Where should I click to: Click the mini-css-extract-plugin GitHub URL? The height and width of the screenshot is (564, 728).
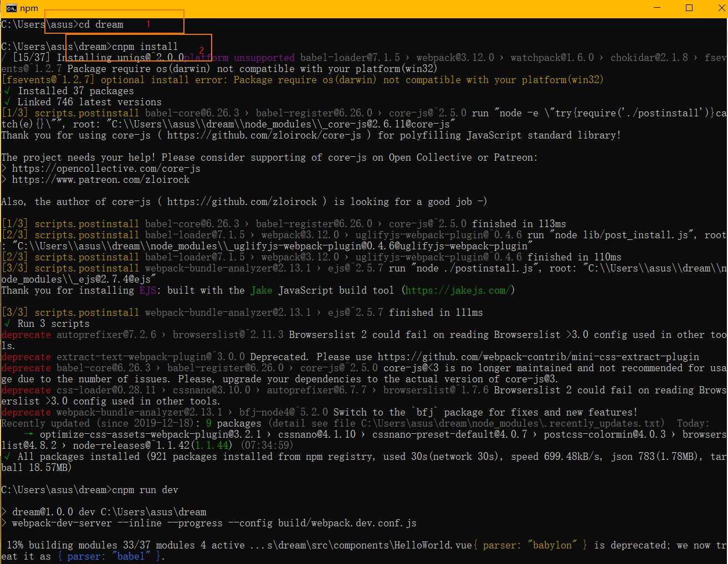coord(539,357)
